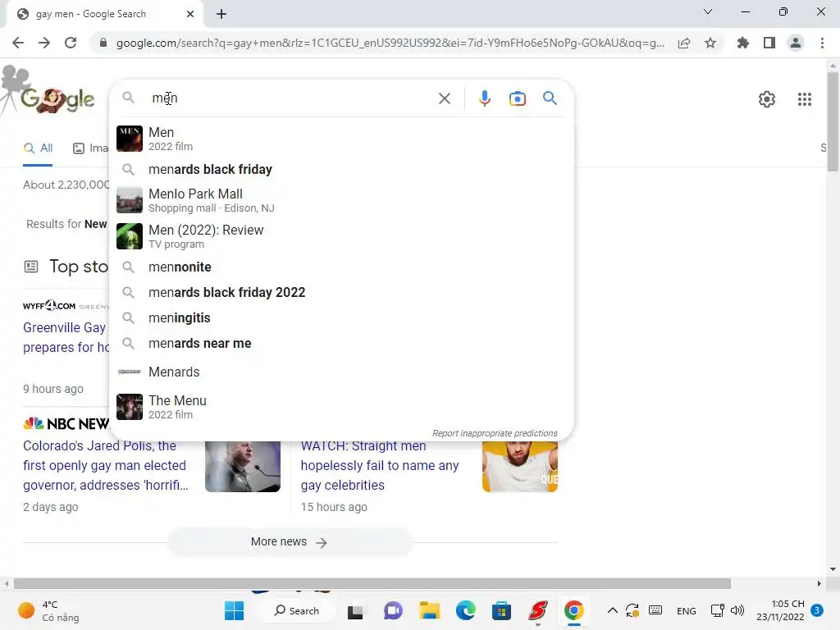This screenshot has height=630, width=840.
Task: Start voice search with the microphone
Action: (484, 98)
